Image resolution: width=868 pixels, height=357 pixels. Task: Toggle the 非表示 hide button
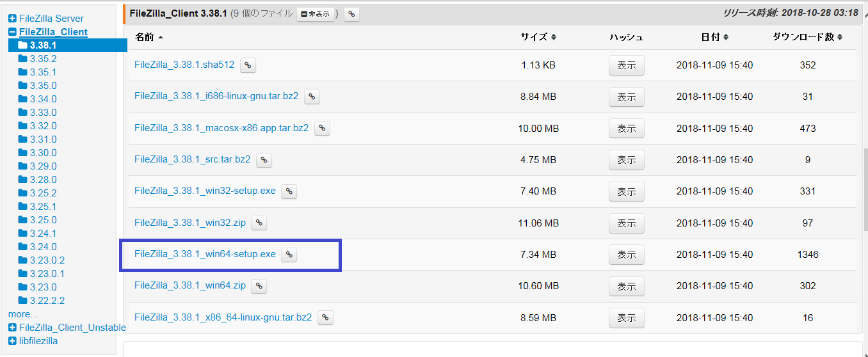click(315, 13)
